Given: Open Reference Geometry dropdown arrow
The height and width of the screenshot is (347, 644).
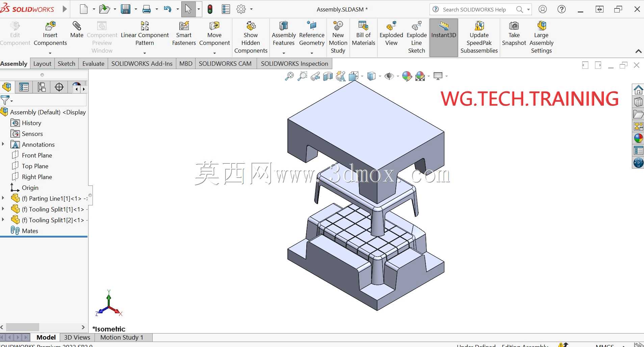Looking at the screenshot, I should pos(312,53).
